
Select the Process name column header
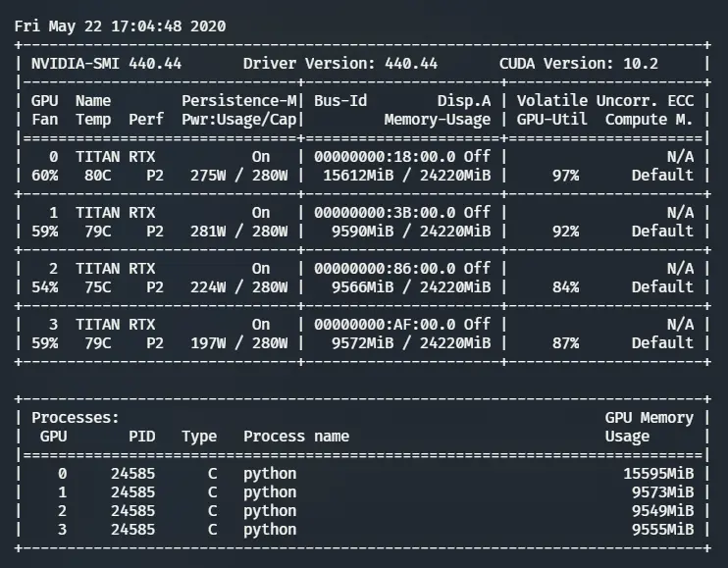[295, 437]
